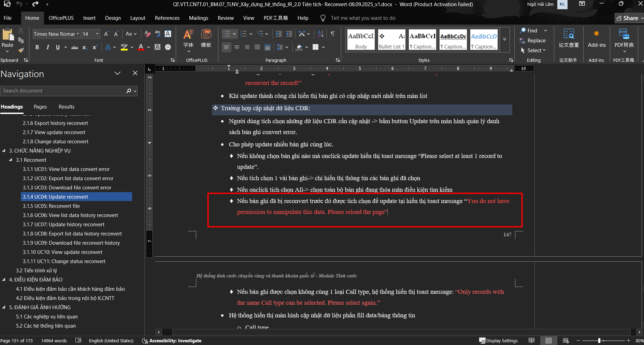Viewport: 644px width, 345px height.
Task: Click the zoom slider handle
Action: point(599,341)
